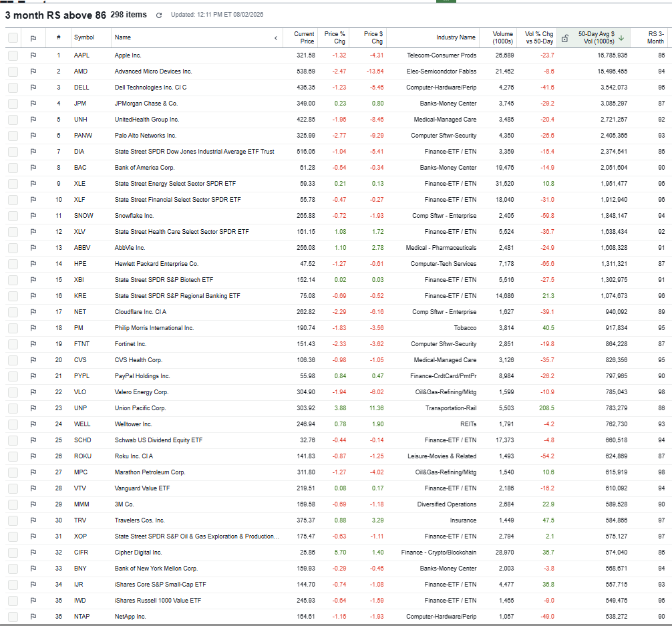Flag the ABBV row
This screenshot has width=672, height=626.
tap(33, 248)
